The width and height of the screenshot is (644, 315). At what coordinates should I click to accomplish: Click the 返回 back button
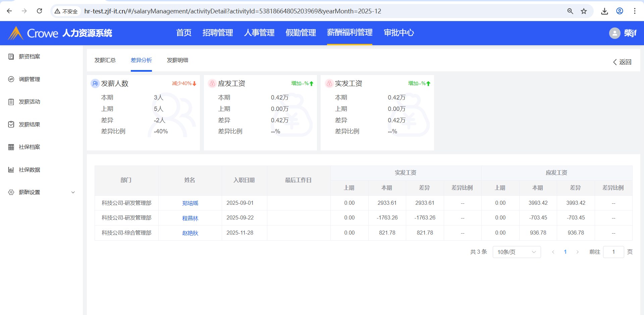point(622,62)
